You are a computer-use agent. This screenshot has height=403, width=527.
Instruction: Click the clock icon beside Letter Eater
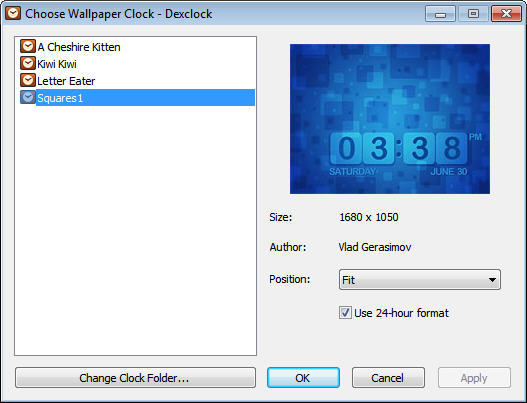click(x=28, y=80)
